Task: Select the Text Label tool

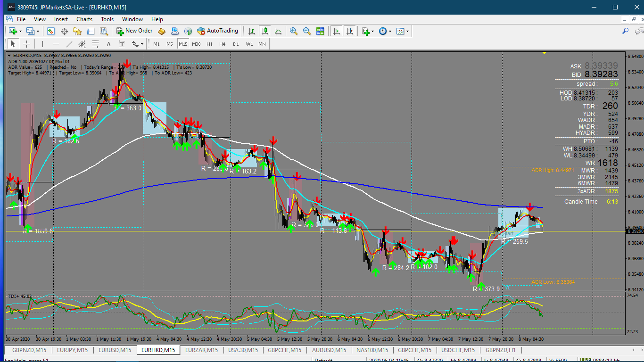Action: tap(122, 44)
